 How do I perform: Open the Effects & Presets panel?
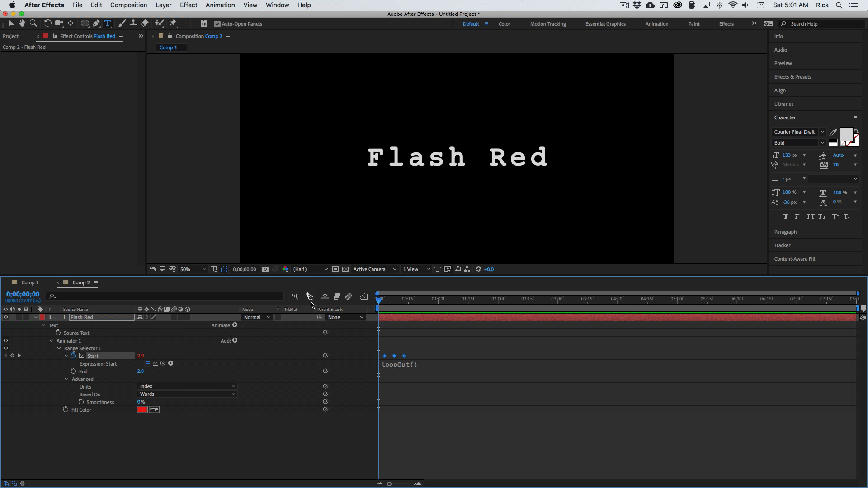[x=792, y=77]
